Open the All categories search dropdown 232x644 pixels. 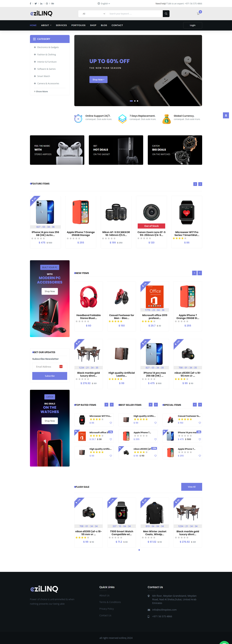coord(94,14)
